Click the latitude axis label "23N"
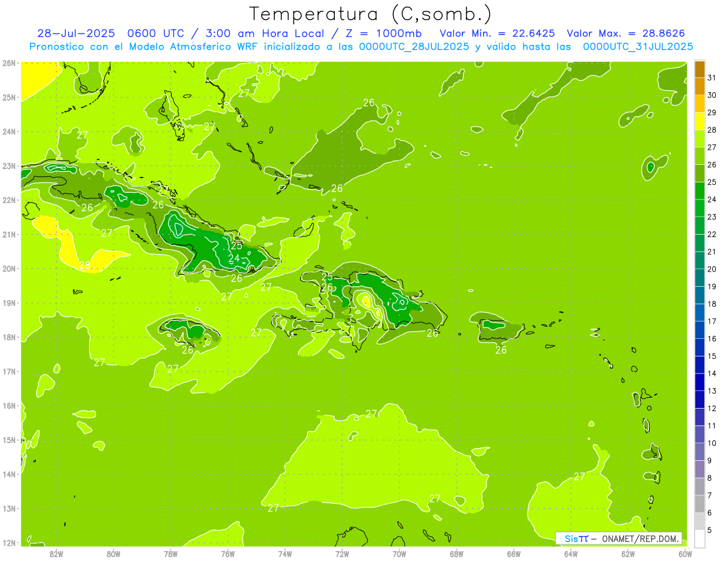The width and height of the screenshot is (728, 562). tap(8, 166)
